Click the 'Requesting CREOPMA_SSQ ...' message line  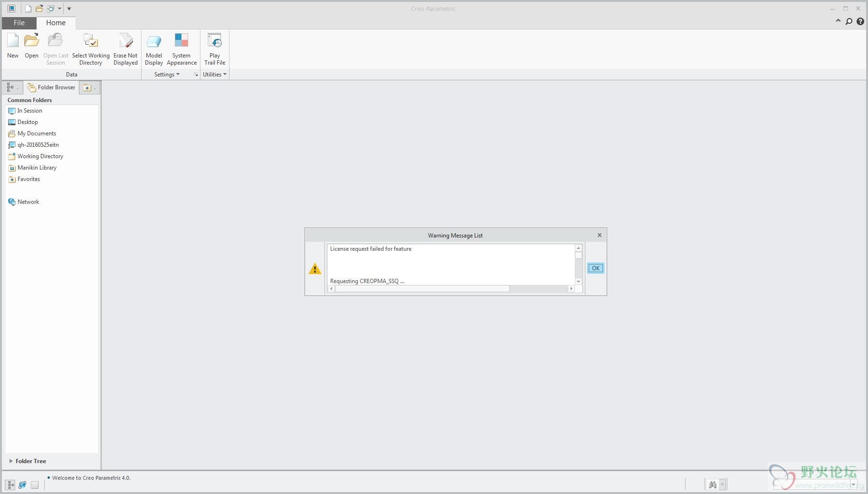[367, 281]
